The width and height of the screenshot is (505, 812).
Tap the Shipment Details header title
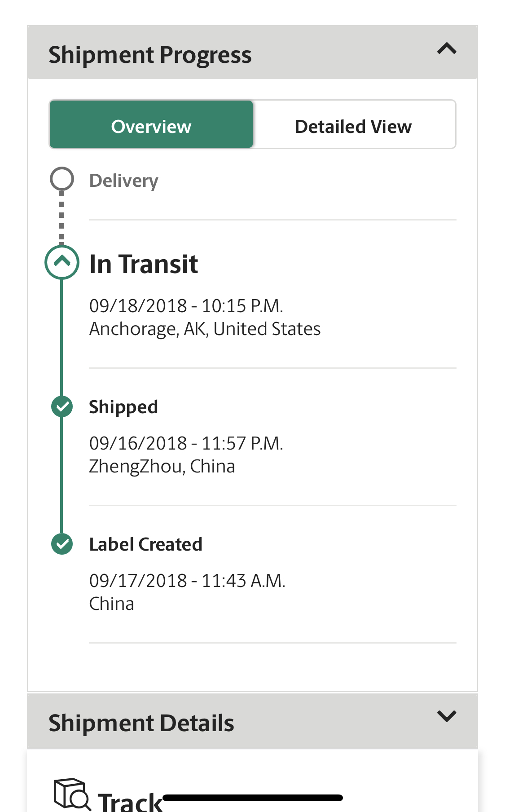click(x=141, y=723)
